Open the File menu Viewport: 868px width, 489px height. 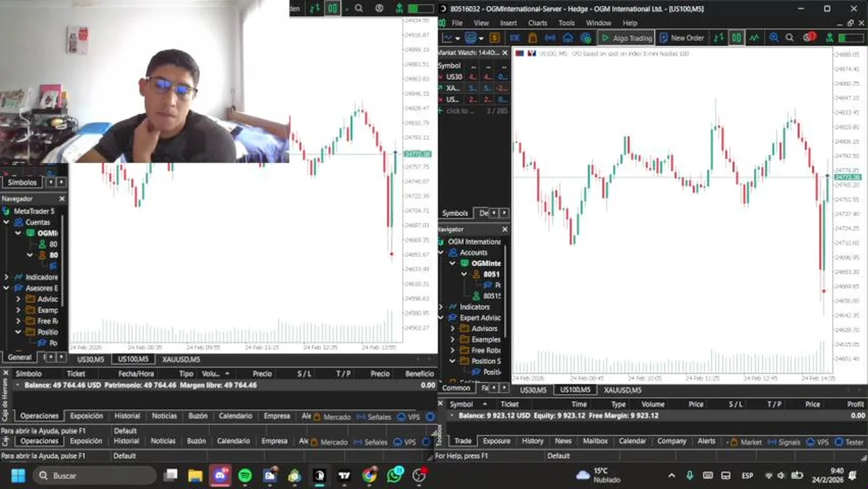[457, 23]
